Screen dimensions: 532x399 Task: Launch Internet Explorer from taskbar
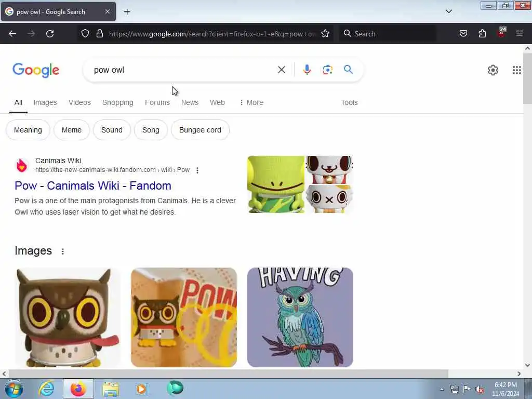[46, 389]
